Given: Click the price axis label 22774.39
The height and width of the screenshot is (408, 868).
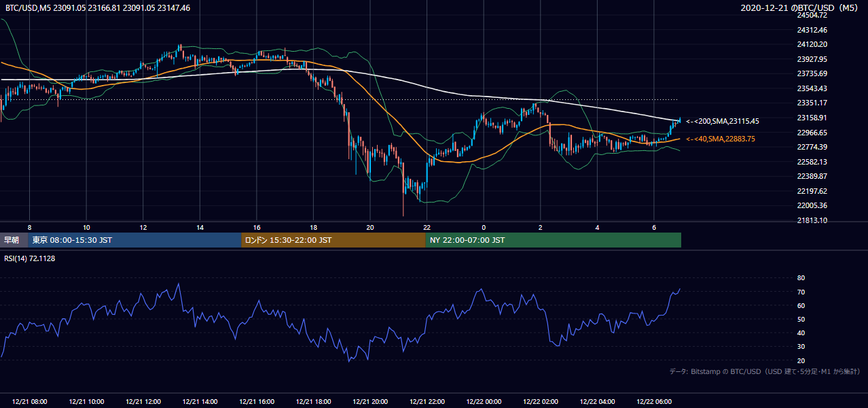Looking at the screenshot, I should coord(812,147).
